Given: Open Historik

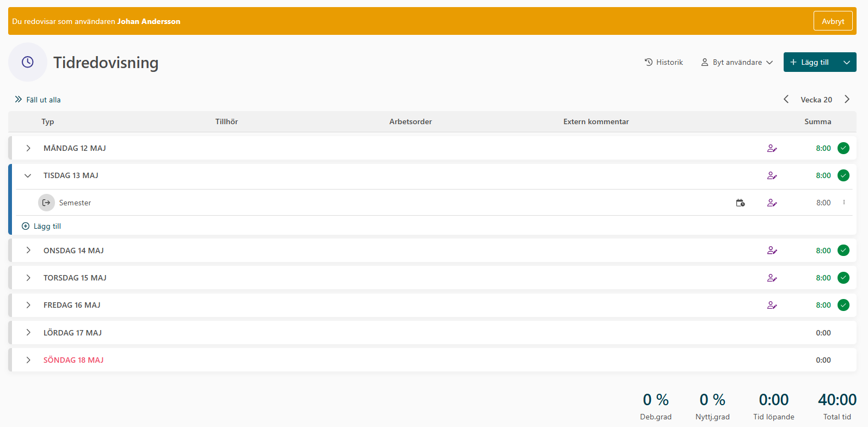Looking at the screenshot, I should coord(663,62).
